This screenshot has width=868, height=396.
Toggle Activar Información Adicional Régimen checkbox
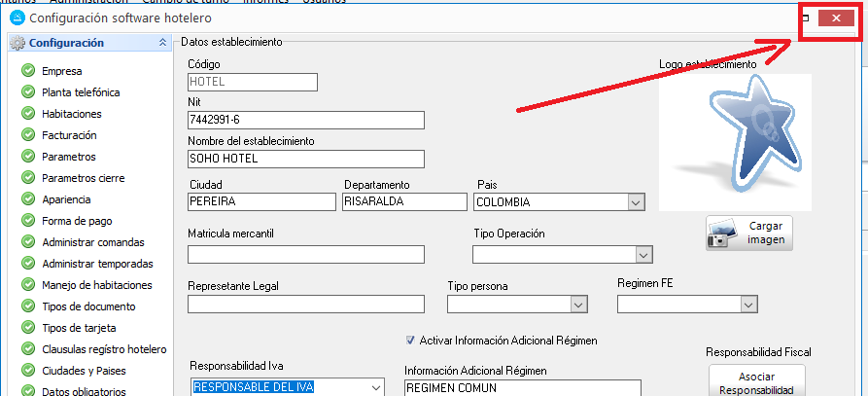pos(411,341)
